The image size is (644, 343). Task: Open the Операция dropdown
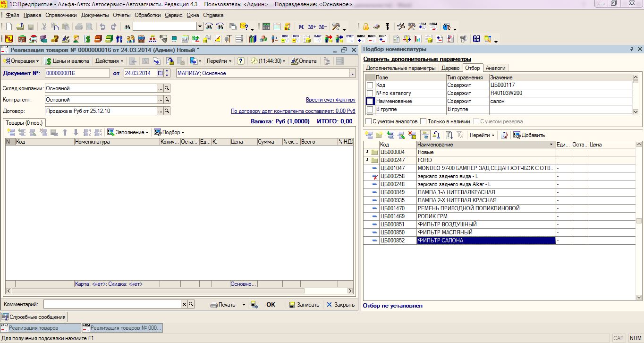pos(22,61)
